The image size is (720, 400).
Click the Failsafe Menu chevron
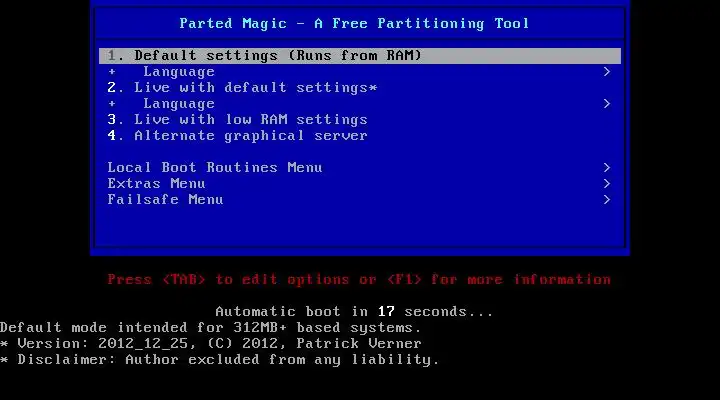pos(607,200)
